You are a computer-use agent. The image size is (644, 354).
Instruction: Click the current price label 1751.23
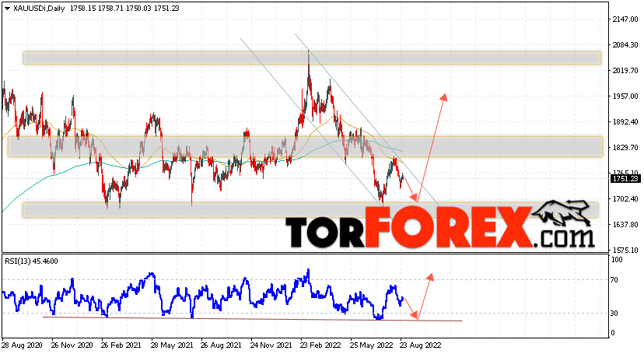625,179
